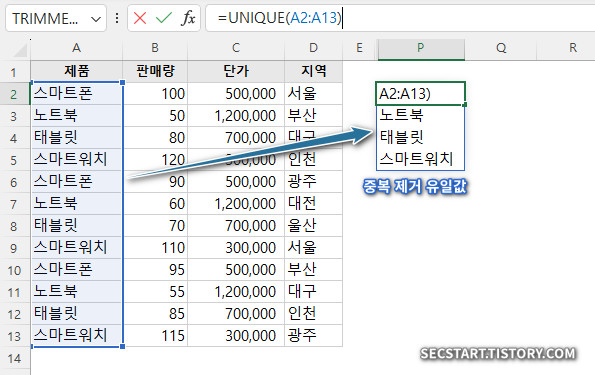
Task: Click cell C8 with value 700,000
Action: (236, 225)
